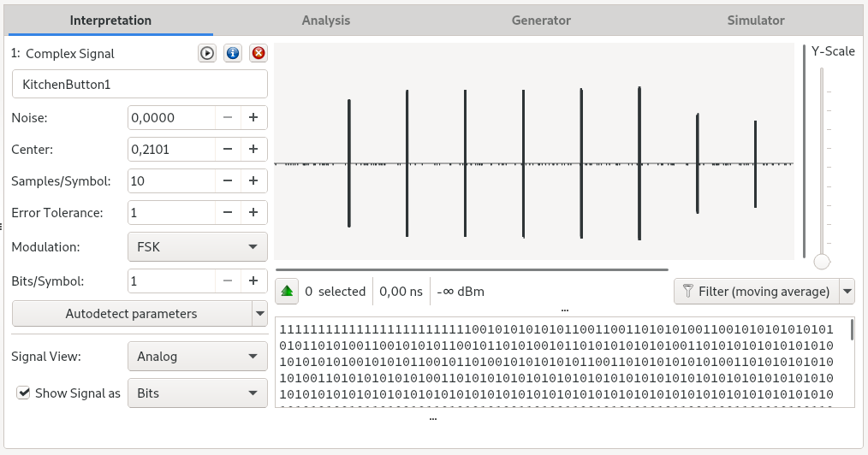
Task: Click the '-∞ dBm' power readout
Action: (x=461, y=292)
